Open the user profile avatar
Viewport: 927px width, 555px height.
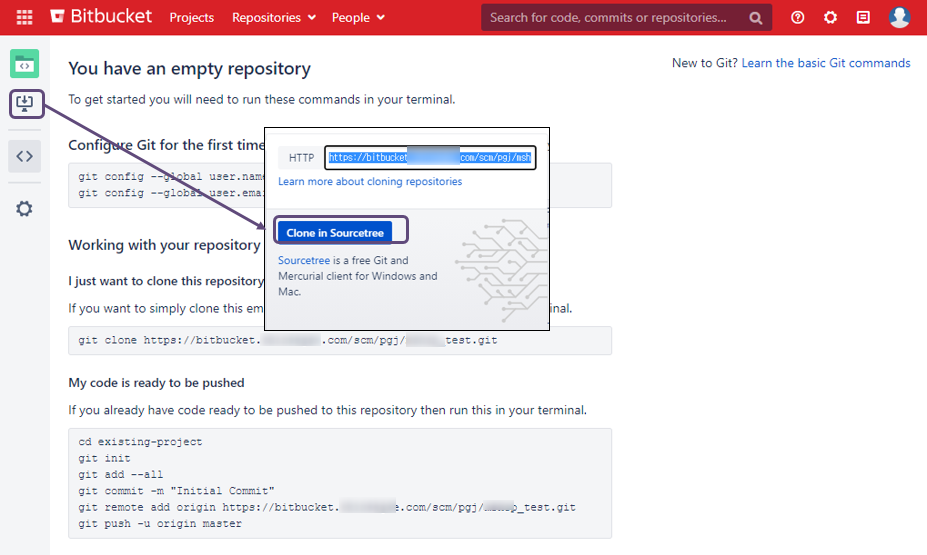point(899,17)
